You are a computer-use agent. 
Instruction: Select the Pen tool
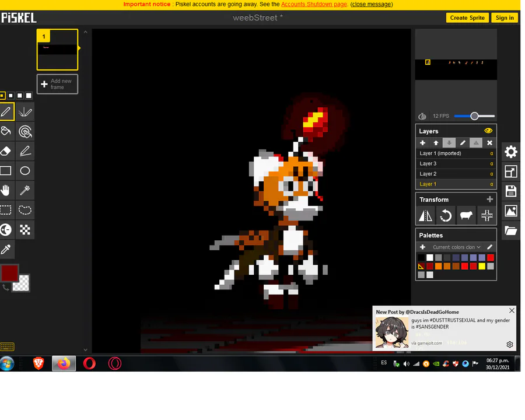[x=6, y=111]
